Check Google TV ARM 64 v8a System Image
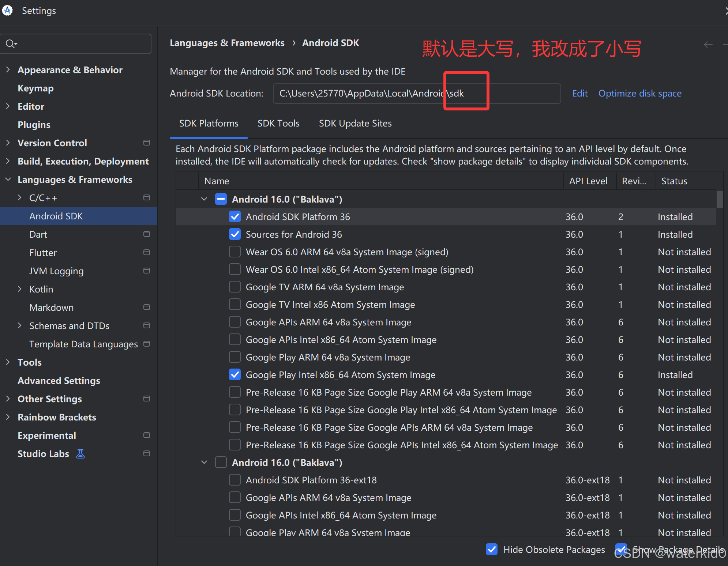The height and width of the screenshot is (566, 728). (235, 287)
